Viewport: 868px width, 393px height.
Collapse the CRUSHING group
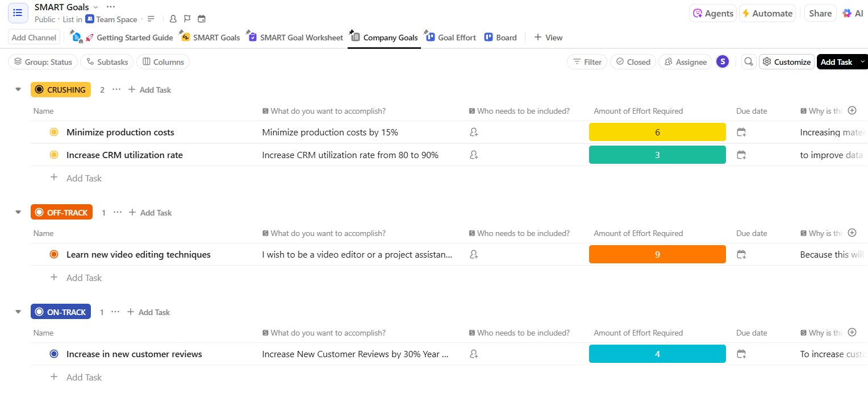click(x=18, y=90)
